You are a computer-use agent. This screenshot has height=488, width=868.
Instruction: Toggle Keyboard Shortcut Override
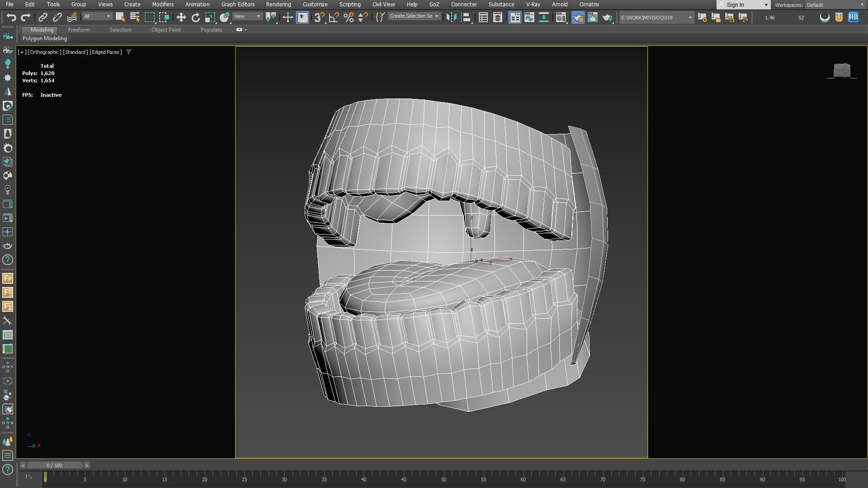coord(302,18)
